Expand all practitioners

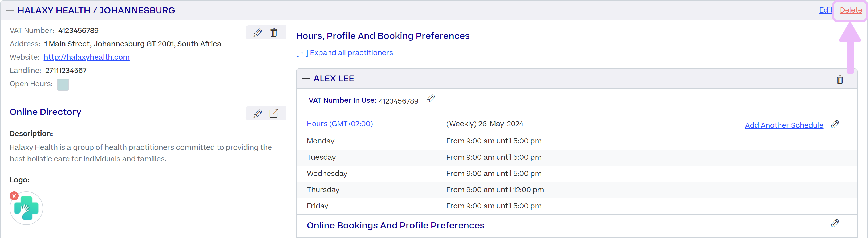tap(344, 52)
